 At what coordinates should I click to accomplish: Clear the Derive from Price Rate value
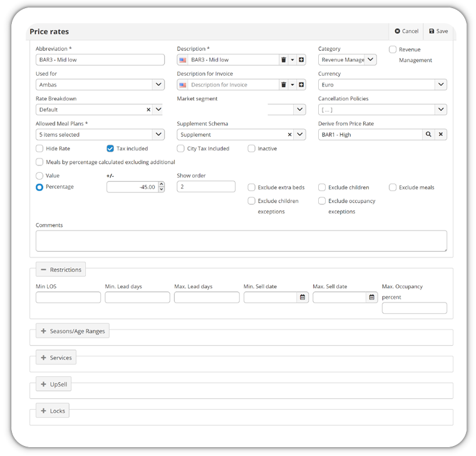coord(441,134)
